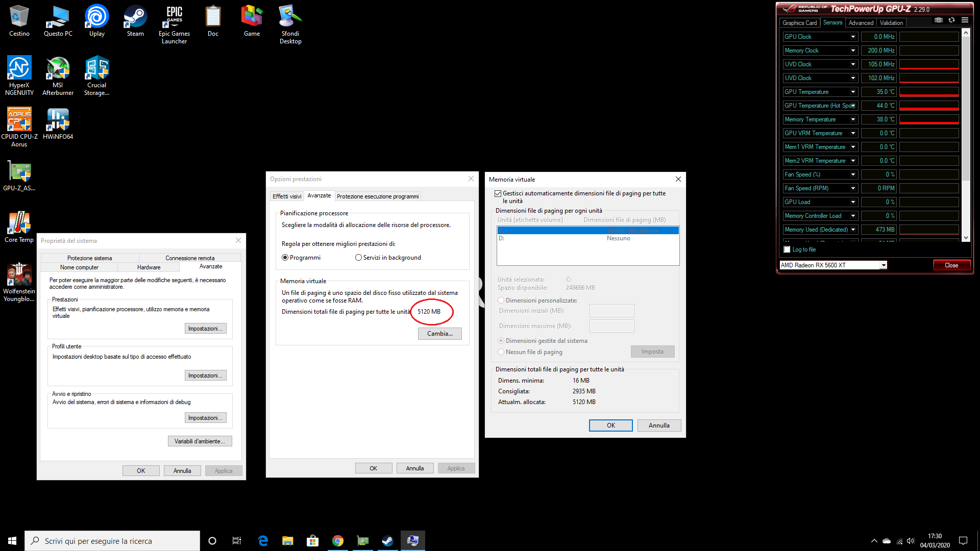Uncheck automatic paging file management checkbox
The image size is (980, 551).
[x=498, y=194]
